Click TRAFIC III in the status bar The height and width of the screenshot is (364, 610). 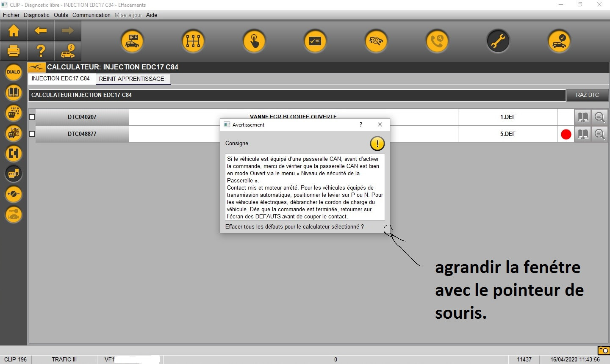pos(64,359)
